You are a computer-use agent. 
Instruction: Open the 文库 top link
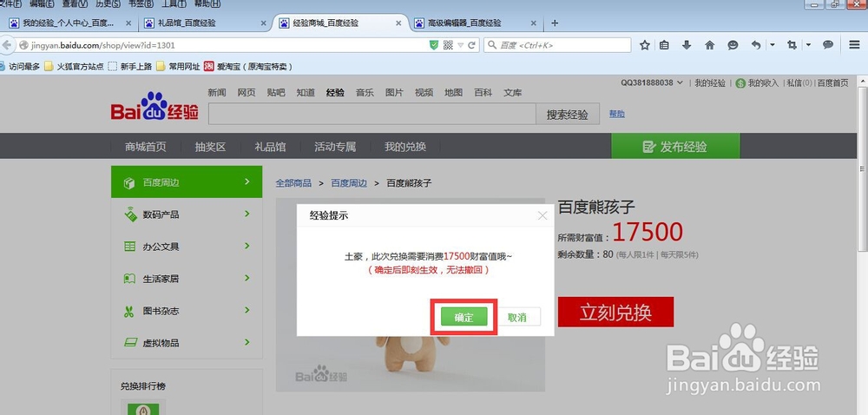tap(513, 93)
